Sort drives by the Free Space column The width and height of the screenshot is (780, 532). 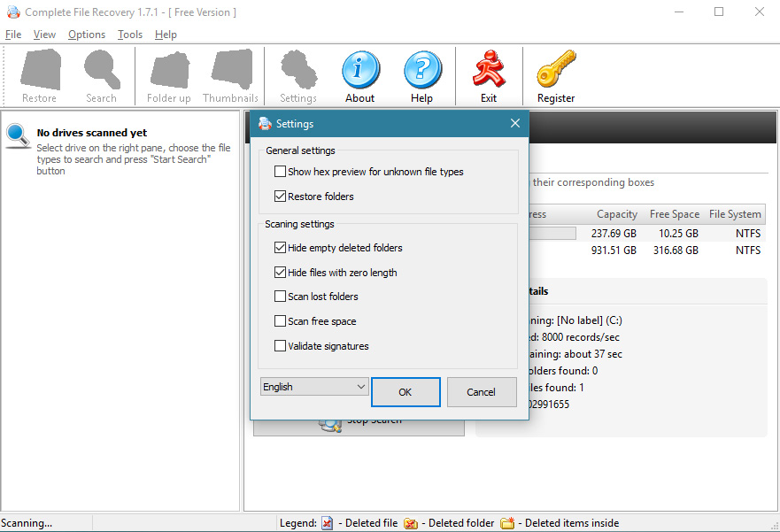click(x=674, y=214)
